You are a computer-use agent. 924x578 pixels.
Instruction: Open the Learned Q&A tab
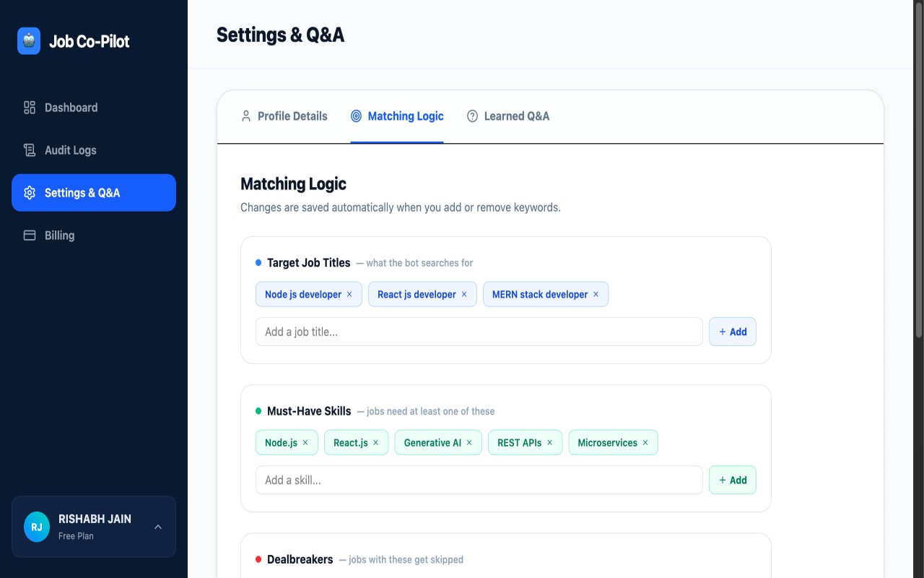(x=508, y=116)
